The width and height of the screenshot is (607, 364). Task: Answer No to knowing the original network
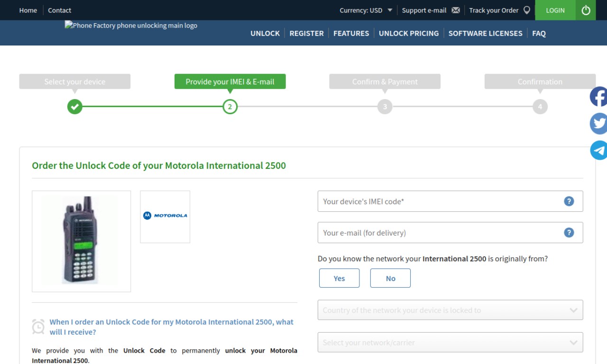point(390,278)
